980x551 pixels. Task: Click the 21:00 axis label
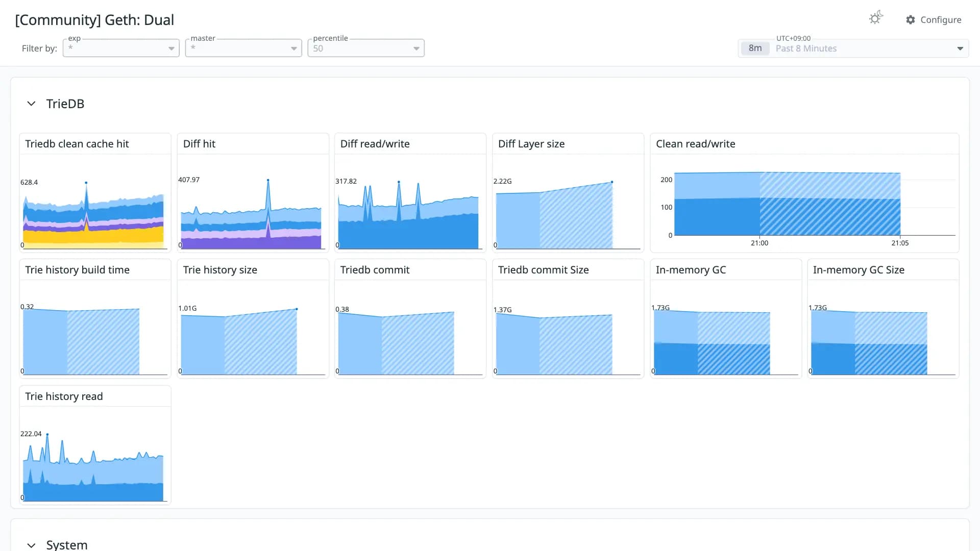pyautogui.click(x=759, y=243)
